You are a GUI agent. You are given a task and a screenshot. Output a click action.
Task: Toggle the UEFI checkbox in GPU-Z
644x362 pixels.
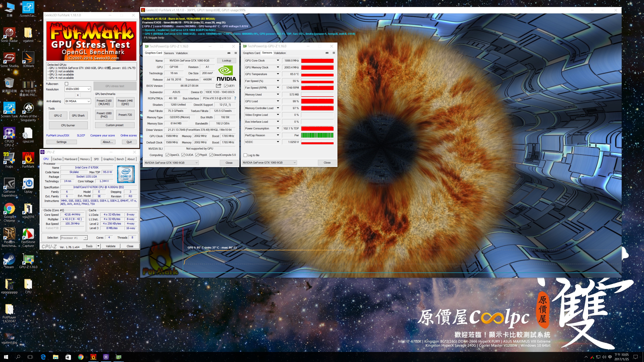(x=226, y=86)
